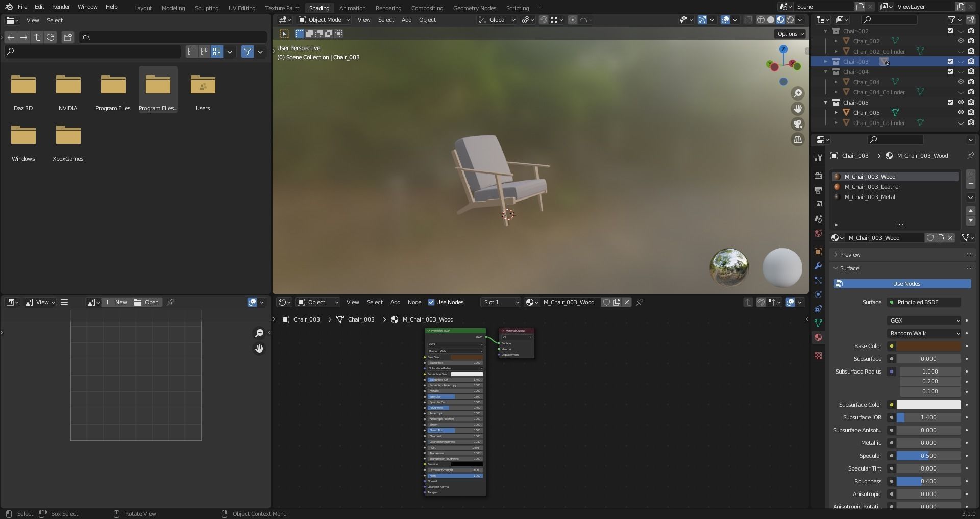Hide Chair_005 with its eye icon

coord(960,112)
